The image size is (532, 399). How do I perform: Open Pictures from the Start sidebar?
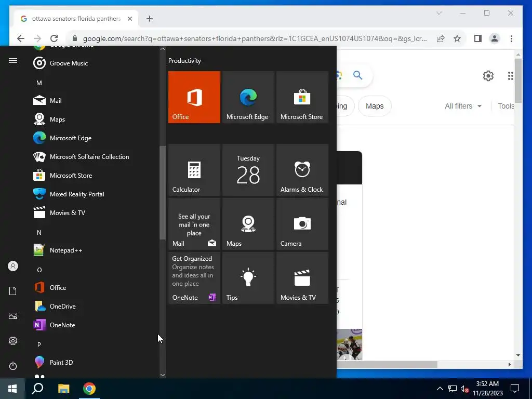click(13, 316)
